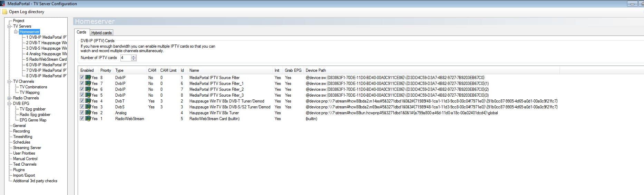Toggle checkbox for MediaPortal IPTV Source Filter_1
The height and width of the screenshot is (195, 644).
tap(82, 83)
